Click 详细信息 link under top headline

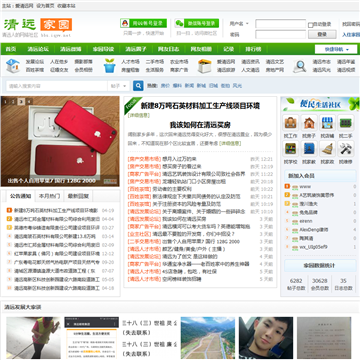(139, 116)
